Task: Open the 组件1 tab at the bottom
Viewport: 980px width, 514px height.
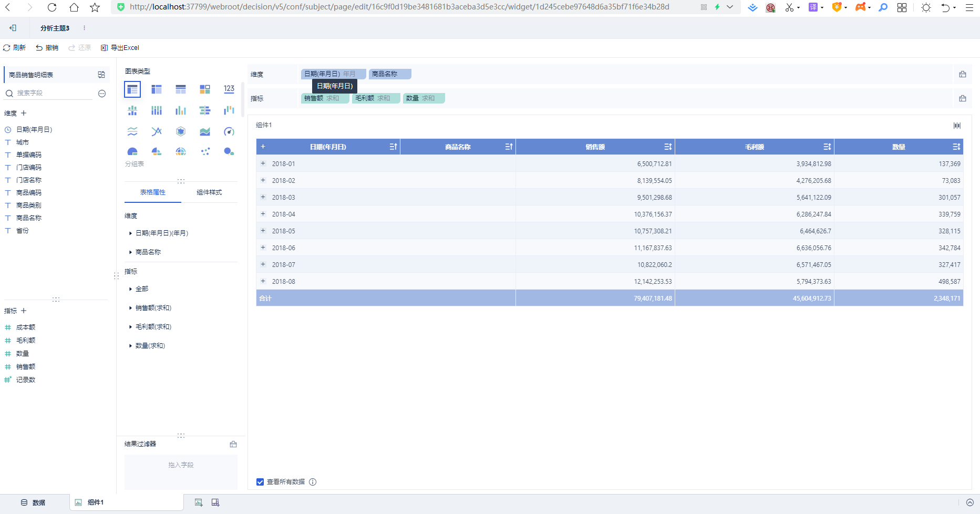Action: pyautogui.click(x=126, y=502)
